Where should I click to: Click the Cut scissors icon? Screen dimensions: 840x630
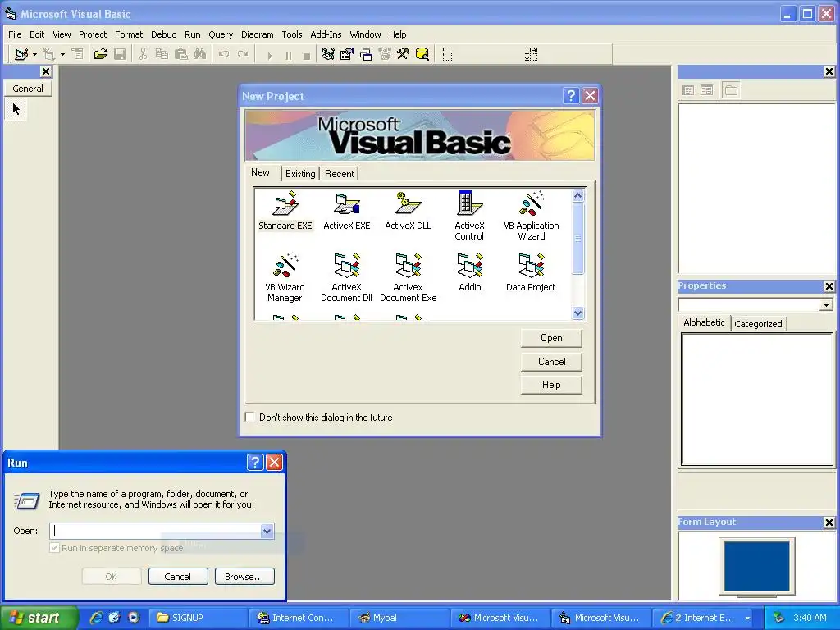(143, 54)
